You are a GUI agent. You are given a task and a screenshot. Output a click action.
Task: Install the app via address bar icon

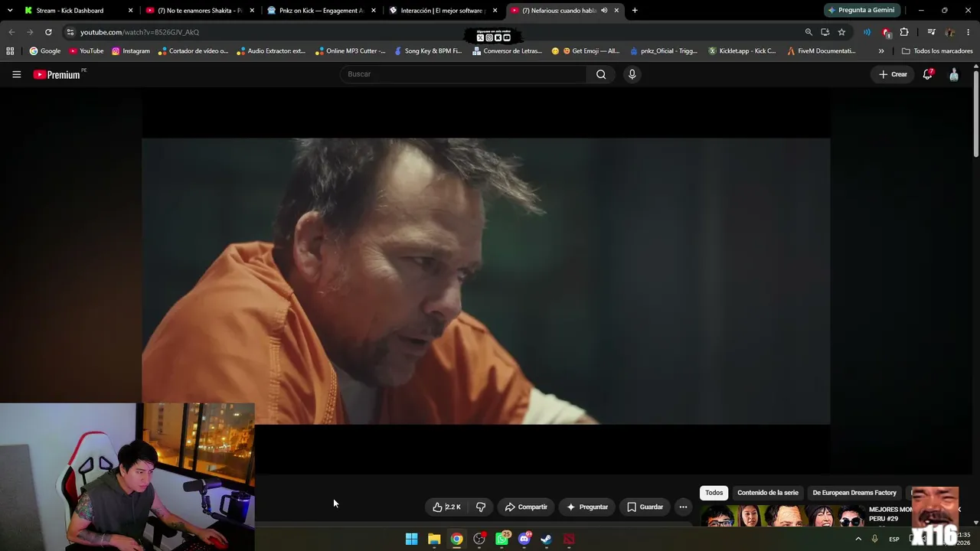pyautogui.click(x=825, y=32)
